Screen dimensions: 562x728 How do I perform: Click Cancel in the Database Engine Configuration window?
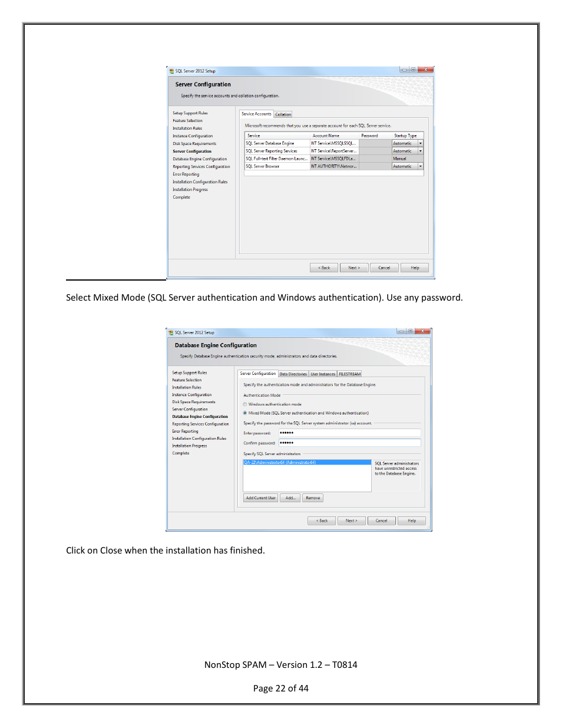point(382,521)
